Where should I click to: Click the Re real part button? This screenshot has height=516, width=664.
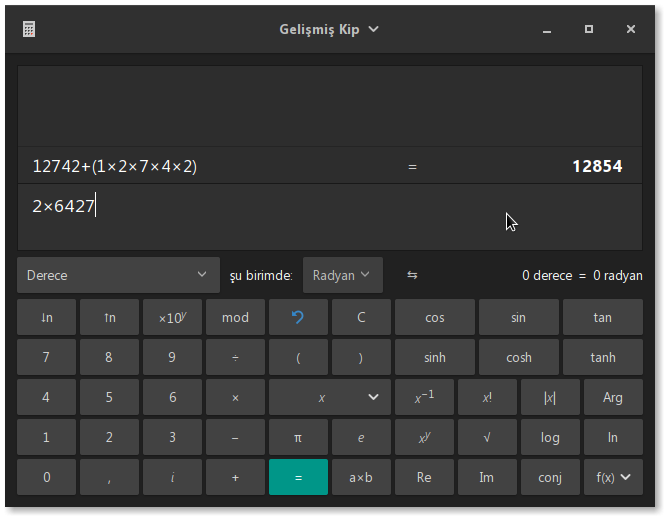424,477
